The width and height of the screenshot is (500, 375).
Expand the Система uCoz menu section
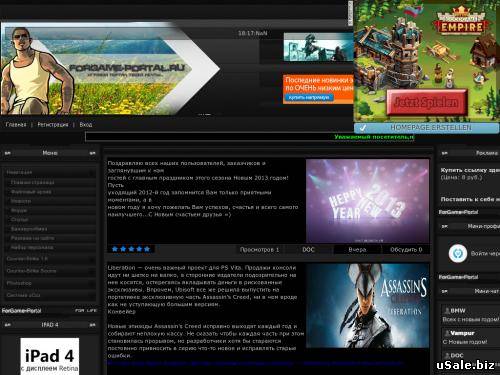point(49,295)
